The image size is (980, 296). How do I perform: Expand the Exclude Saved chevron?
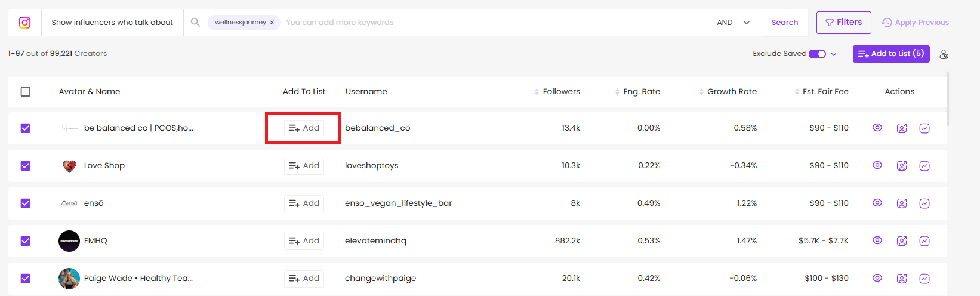tap(834, 54)
